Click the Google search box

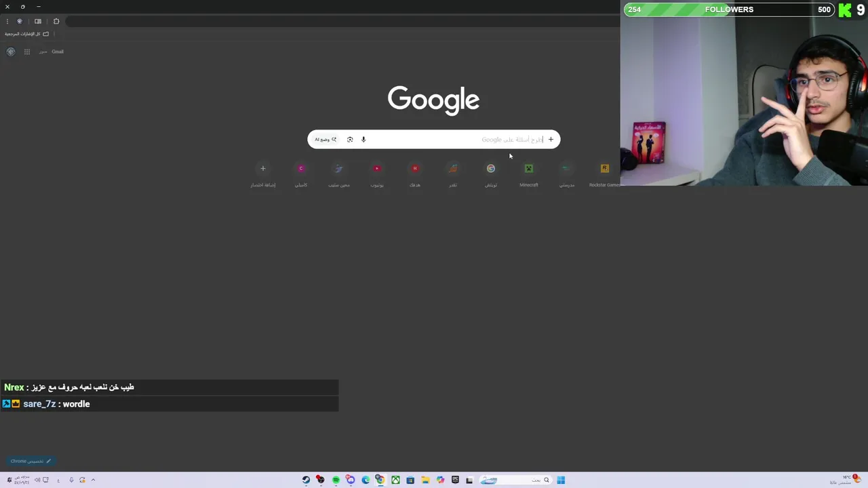[434, 140]
